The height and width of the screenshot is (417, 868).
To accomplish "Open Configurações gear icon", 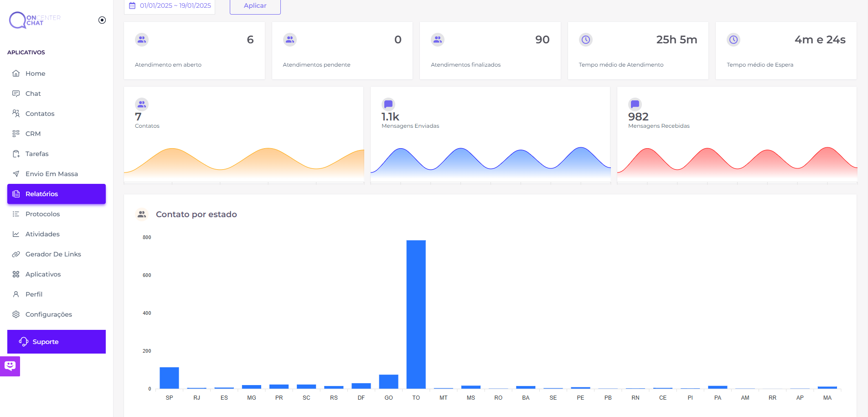I will coord(16,314).
